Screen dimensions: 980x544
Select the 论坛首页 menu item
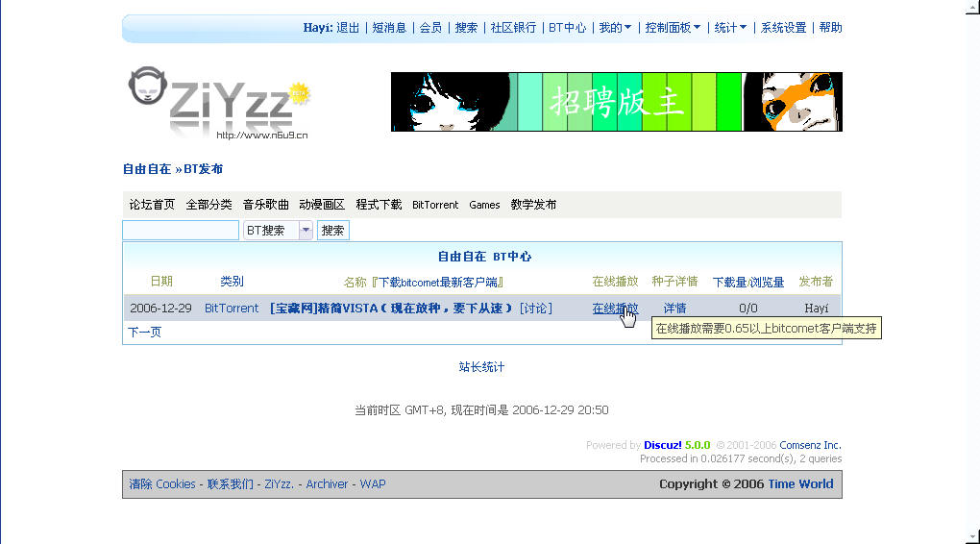tap(152, 205)
